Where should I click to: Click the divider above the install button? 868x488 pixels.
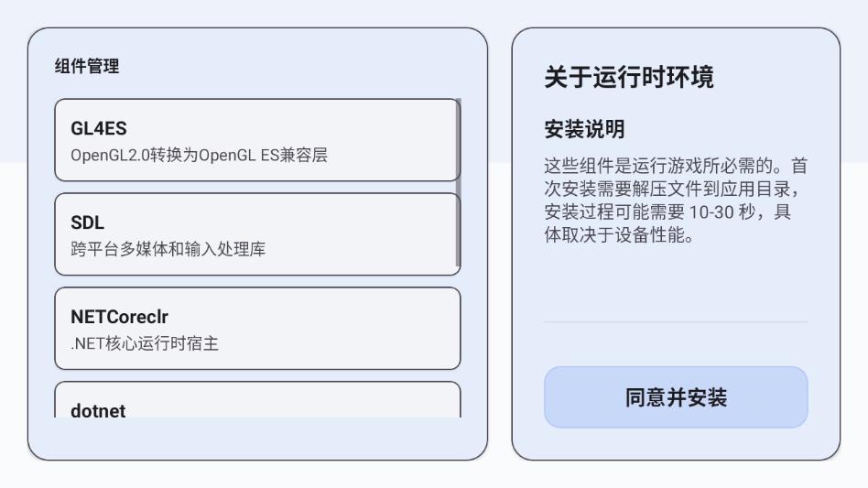coord(676,322)
